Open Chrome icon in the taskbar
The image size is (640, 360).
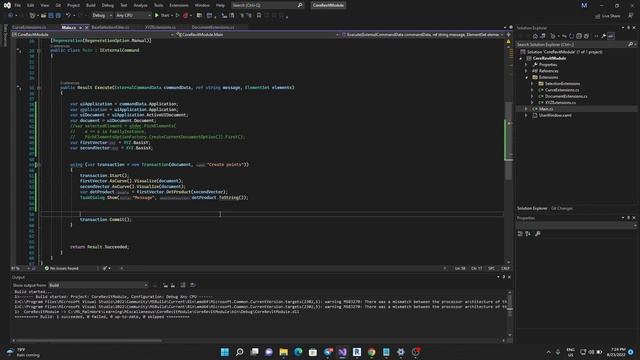tap(371, 352)
